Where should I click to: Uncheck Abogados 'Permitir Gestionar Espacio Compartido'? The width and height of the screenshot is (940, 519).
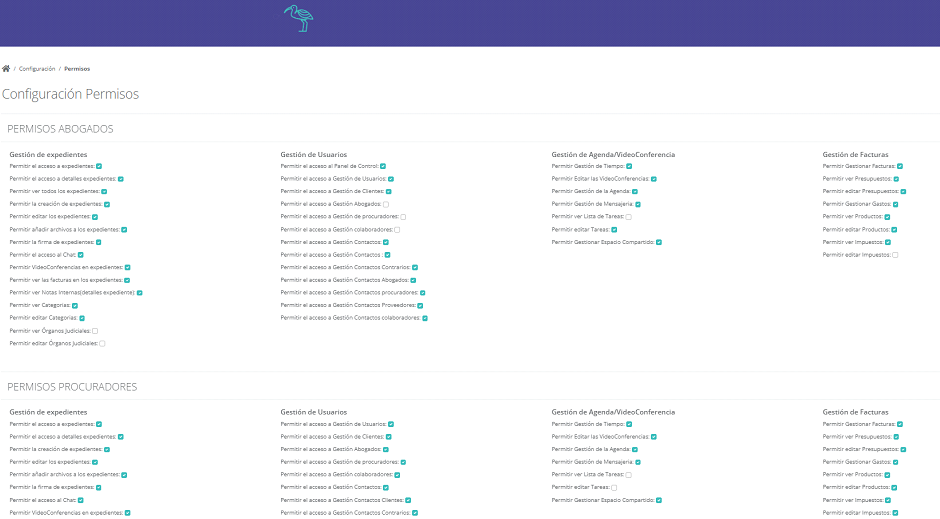(x=659, y=242)
